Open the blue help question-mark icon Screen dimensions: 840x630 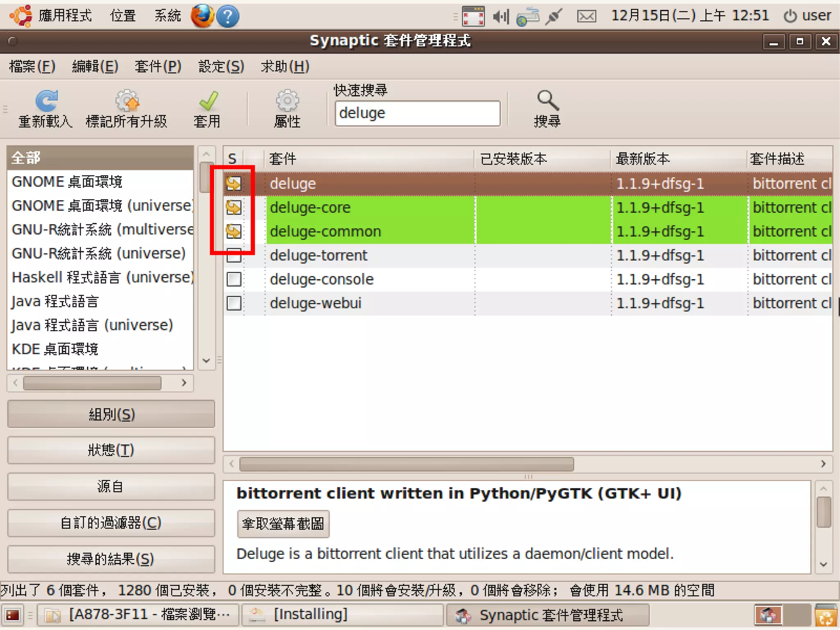pos(228,16)
